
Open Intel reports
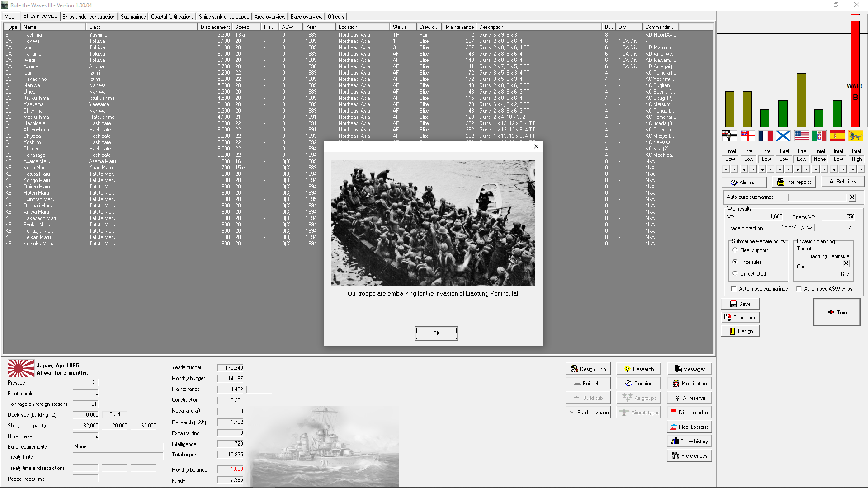click(x=793, y=182)
